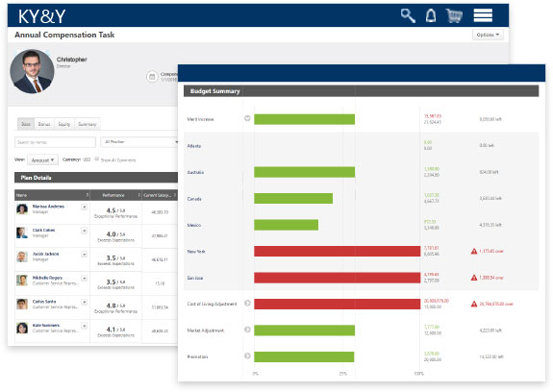The image size is (553, 392).
Task: Click the Cost of Living Adjustment warning triangle
Action: click(x=474, y=304)
